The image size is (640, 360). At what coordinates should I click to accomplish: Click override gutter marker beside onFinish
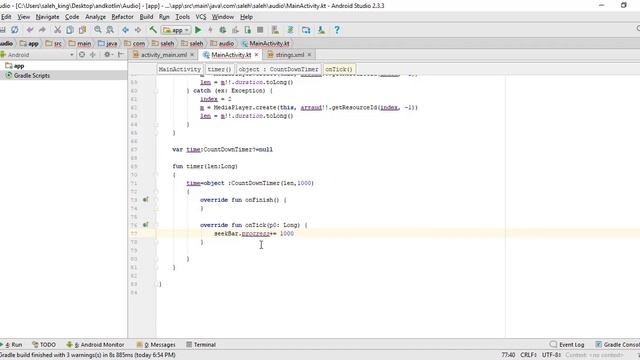[146, 200]
